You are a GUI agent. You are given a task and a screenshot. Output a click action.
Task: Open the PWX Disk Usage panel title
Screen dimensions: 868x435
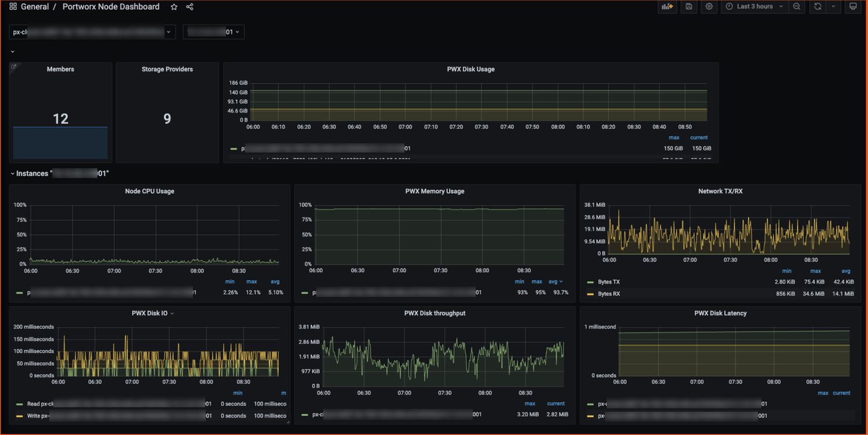point(471,69)
